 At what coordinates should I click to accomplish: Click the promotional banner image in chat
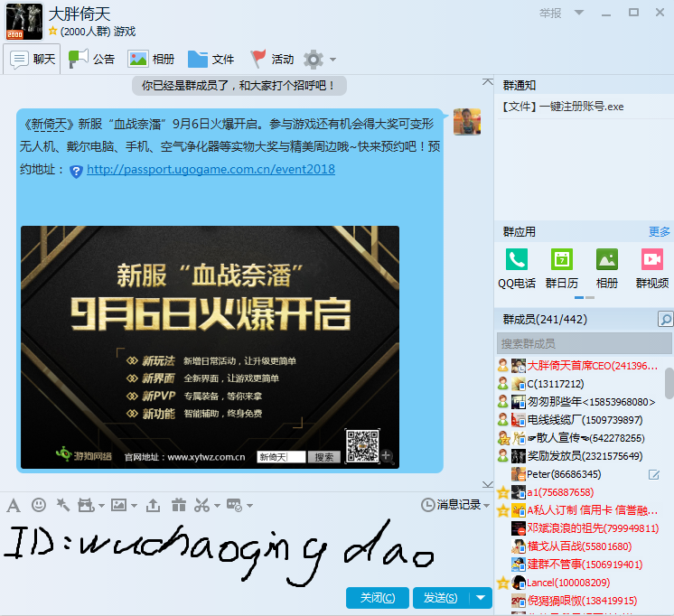pyautogui.click(x=210, y=347)
